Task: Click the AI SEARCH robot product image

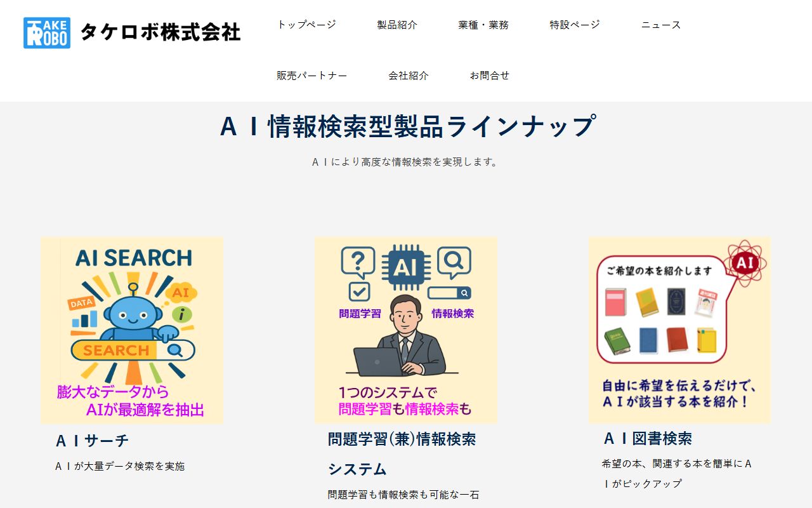Action: click(x=132, y=330)
